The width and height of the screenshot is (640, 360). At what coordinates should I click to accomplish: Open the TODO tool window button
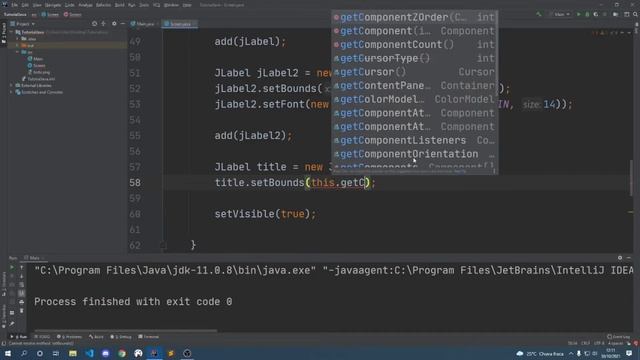click(x=42, y=337)
